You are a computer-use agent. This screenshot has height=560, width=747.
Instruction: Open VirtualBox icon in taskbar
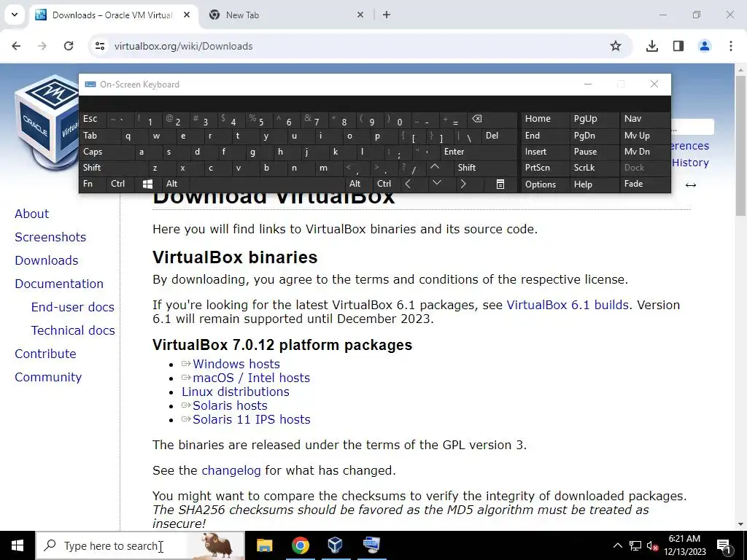(x=336, y=545)
